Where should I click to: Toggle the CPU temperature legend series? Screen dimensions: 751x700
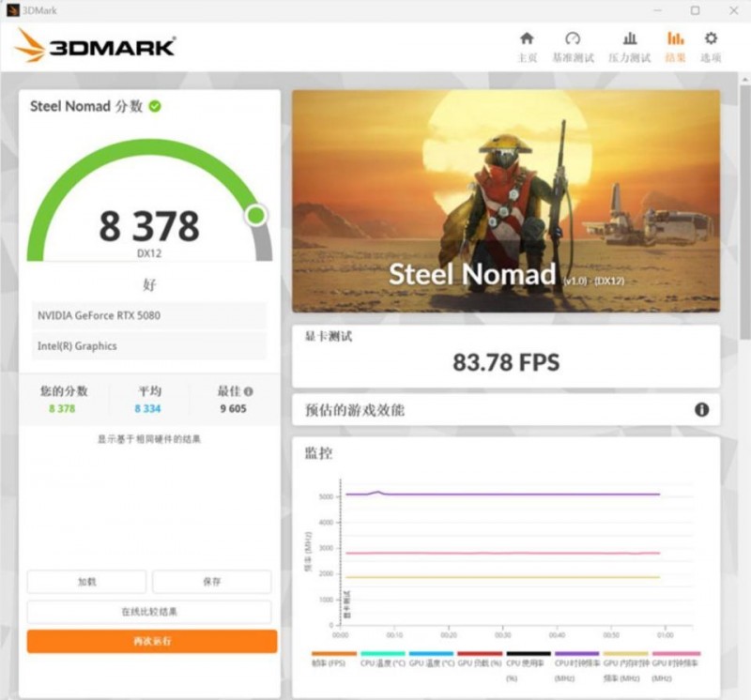pos(383,659)
